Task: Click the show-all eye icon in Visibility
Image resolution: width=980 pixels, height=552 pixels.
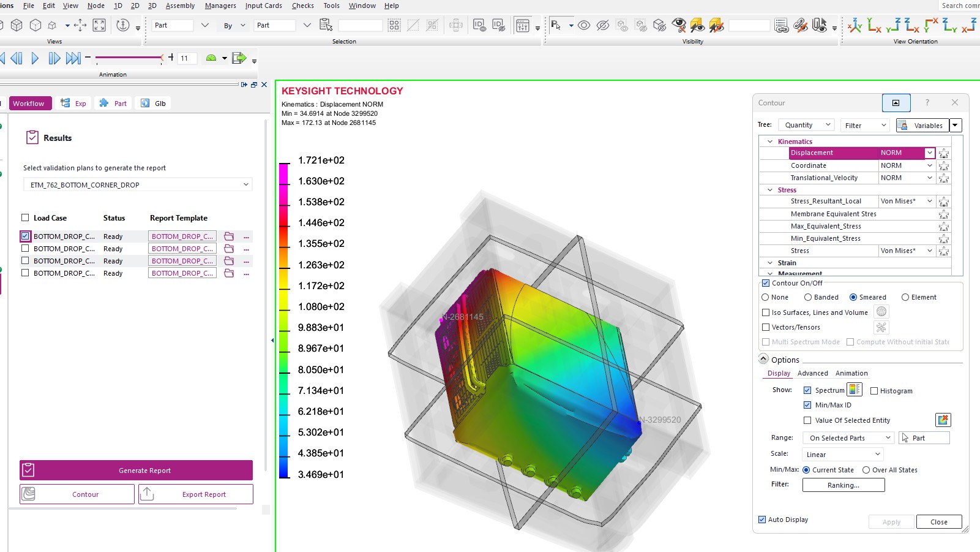Action: [584, 25]
